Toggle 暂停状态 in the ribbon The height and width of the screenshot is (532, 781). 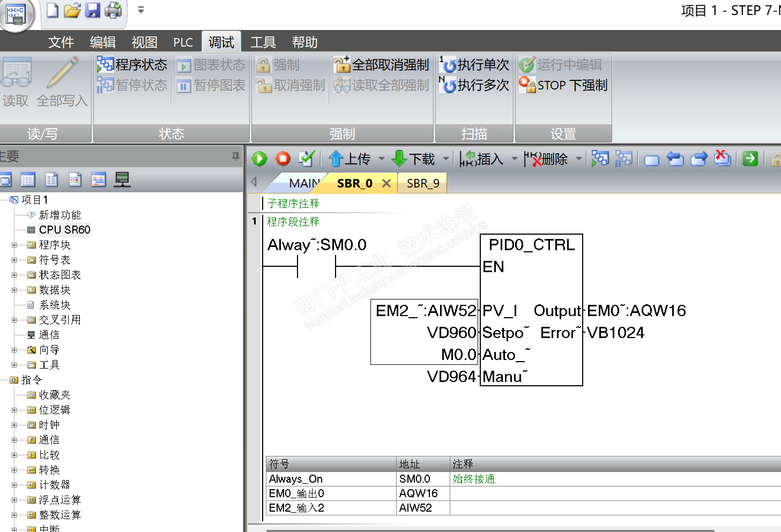[x=132, y=85]
